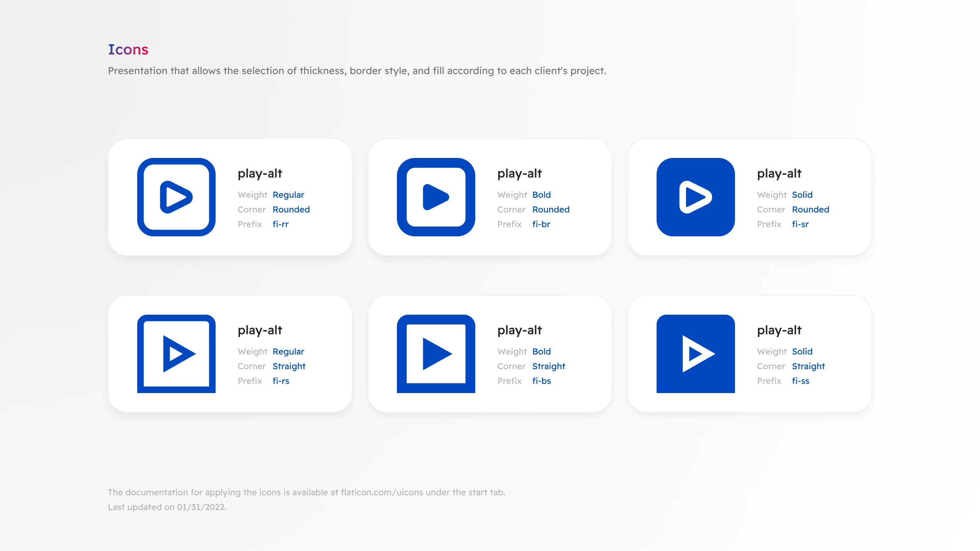Select the fi-bs prefix text
Screen dimensions: 980x551
[541, 380]
